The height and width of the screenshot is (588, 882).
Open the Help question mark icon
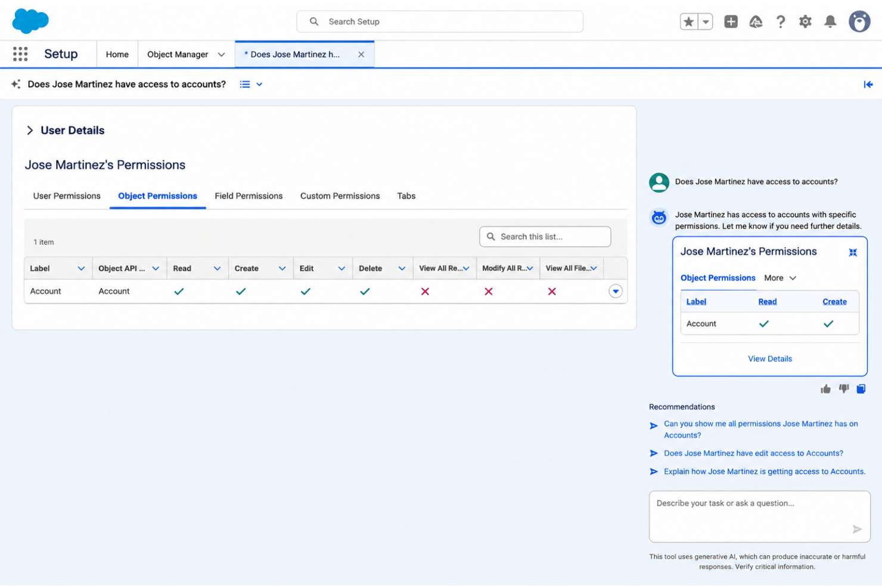tap(781, 22)
